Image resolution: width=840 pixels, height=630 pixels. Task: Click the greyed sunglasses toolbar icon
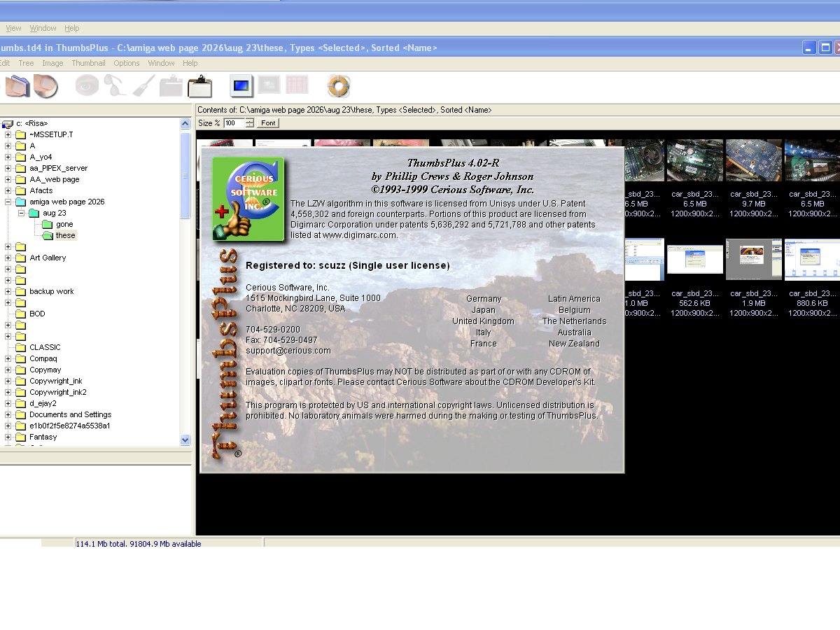[x=115, y=85]
